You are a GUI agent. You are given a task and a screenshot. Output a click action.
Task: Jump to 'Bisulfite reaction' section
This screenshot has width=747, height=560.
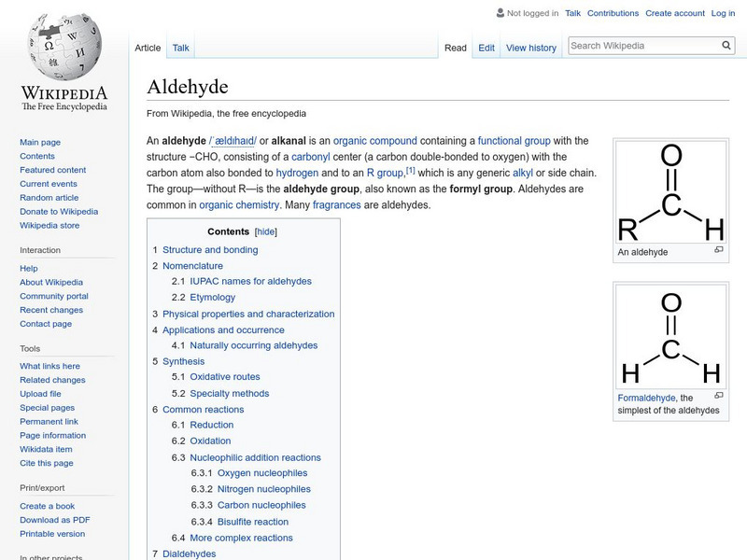click(253, 522)
